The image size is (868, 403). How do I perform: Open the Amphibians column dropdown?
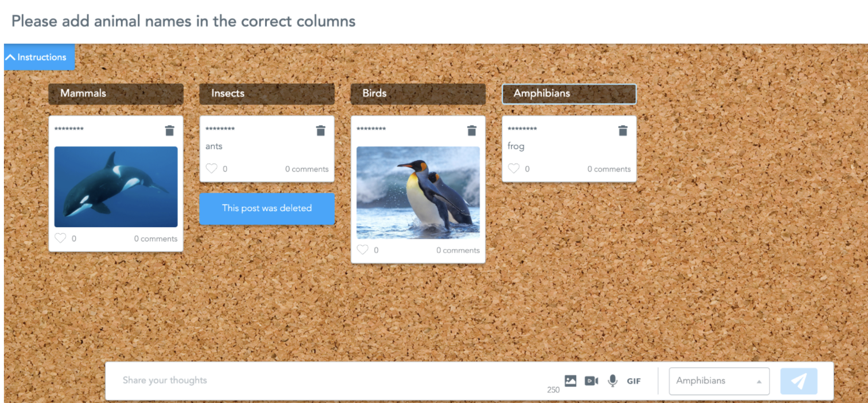(x=719, y=381)
